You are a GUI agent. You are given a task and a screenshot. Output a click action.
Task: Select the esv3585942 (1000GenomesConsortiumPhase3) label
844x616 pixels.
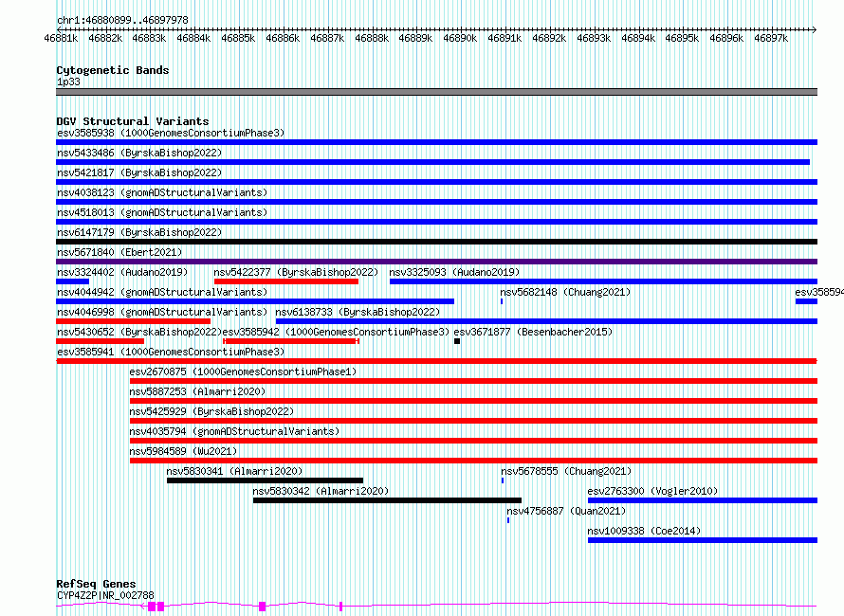click(x=336, y=332)
